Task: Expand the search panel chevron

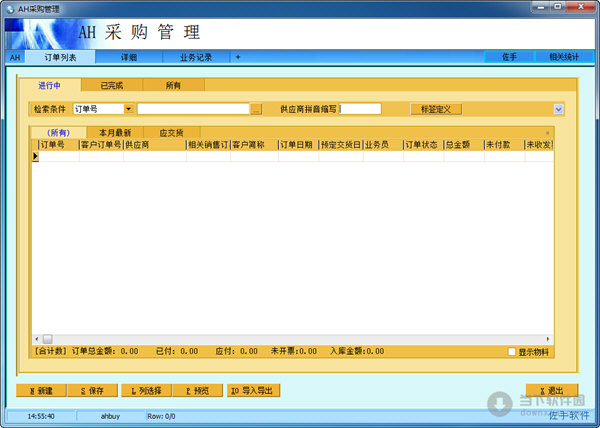Action: (x=558, y=109)
